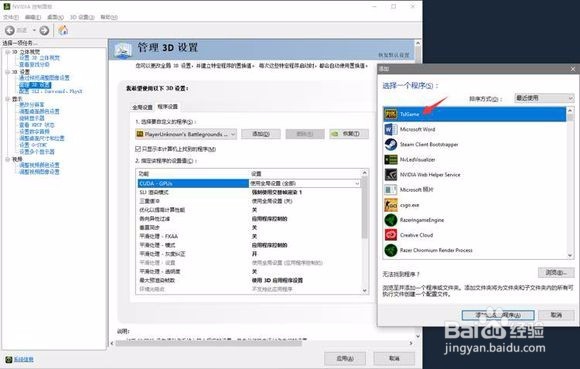Screen dimensions: 580x369
Task: Click the 浏览 button in Add dialog
Action: tap(556, 273)
